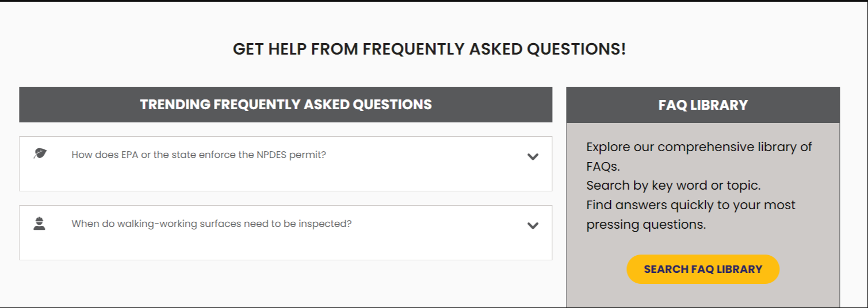Open the question about EPA enforcing NPDES permit
The height and width of the screenshot is (308, 868).
point(198,155)
